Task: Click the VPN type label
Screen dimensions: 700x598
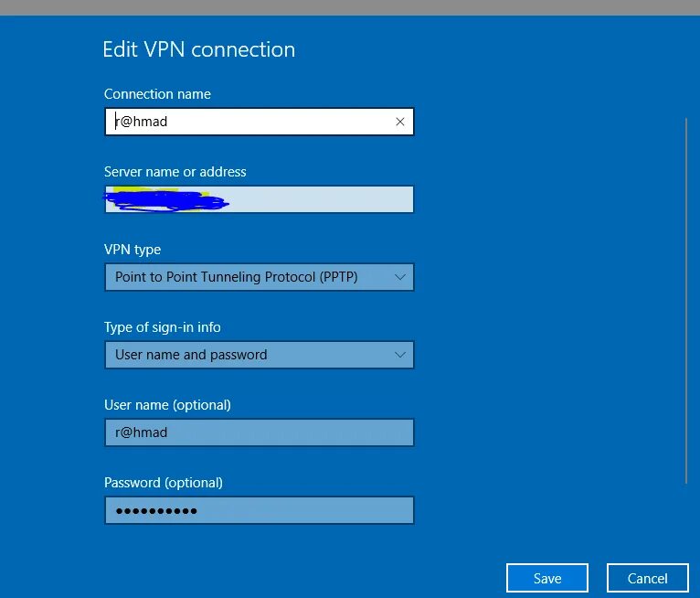Action: point(133,250)
